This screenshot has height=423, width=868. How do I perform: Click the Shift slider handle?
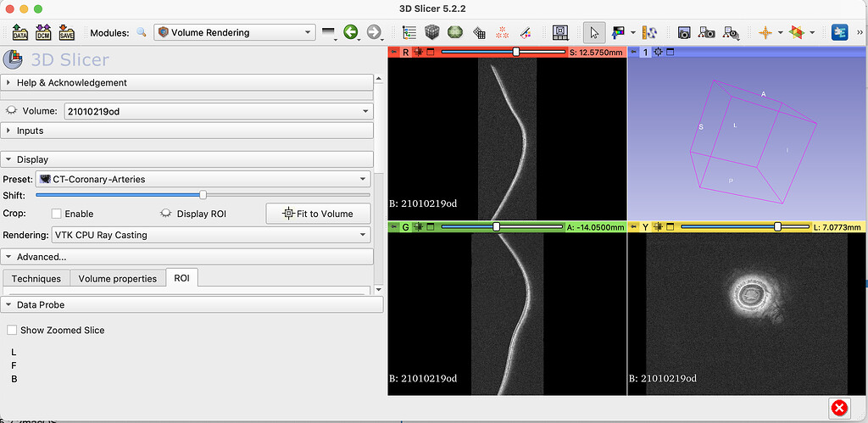click(203, 195)
